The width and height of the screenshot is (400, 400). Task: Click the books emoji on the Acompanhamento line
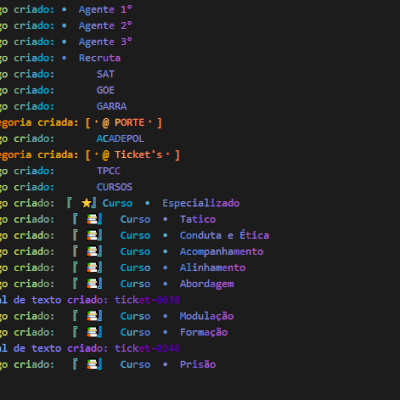[92, 251]
